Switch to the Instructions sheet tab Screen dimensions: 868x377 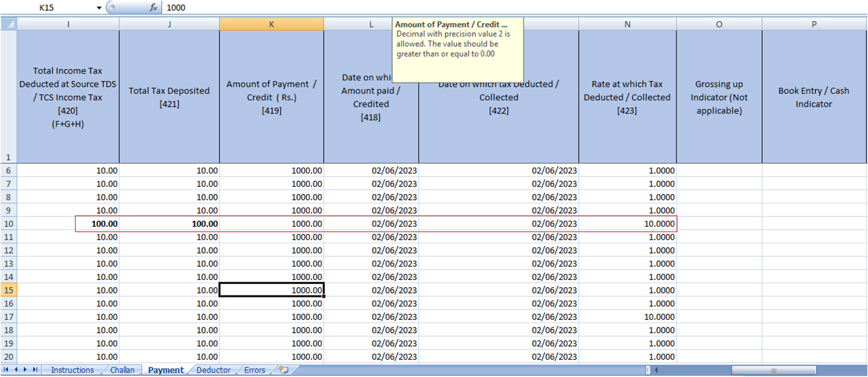click(x=73, y=369)
